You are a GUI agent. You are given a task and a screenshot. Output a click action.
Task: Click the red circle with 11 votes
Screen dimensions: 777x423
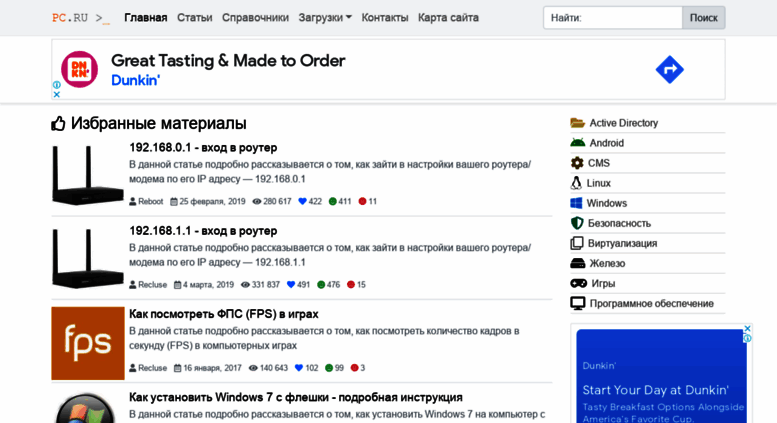point(362,202)
